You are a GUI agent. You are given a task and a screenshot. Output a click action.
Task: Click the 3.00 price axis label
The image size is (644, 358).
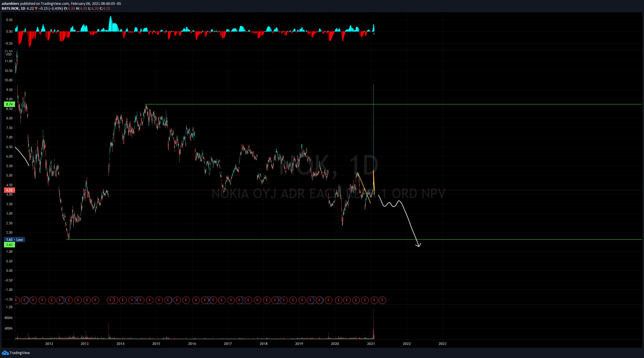pos(9,214)
